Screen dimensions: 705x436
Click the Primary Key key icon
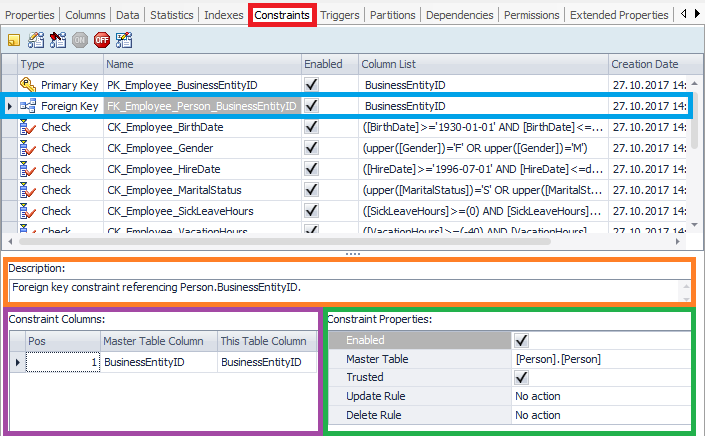28,86
